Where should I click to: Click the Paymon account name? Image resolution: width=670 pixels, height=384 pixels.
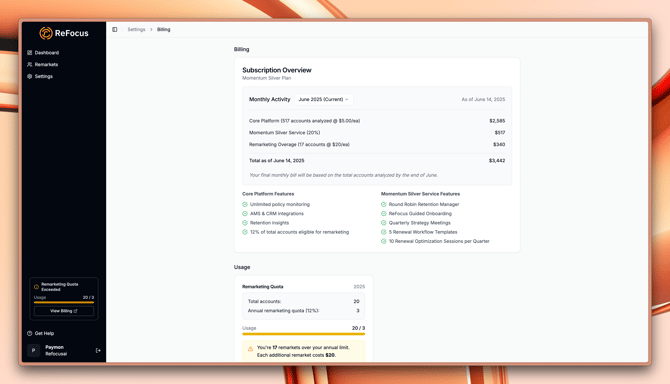(54, 347)
